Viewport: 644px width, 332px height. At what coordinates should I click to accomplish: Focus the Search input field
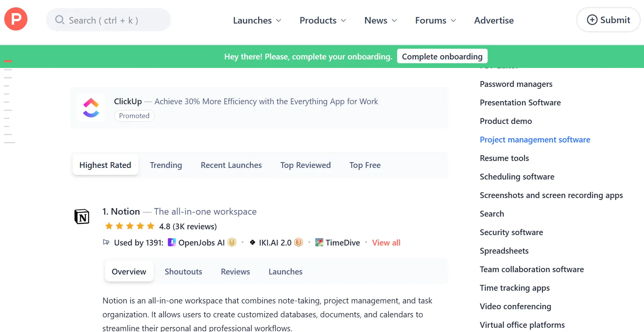coord(108,20)
